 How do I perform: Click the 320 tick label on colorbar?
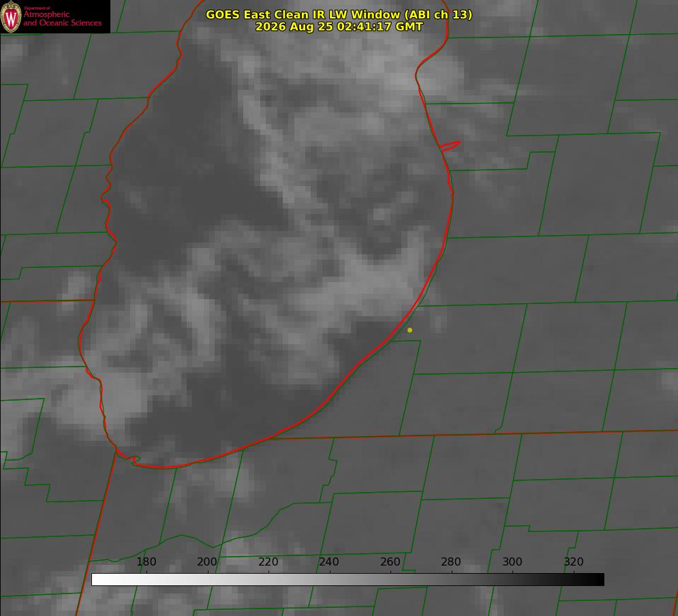point(574,561)
